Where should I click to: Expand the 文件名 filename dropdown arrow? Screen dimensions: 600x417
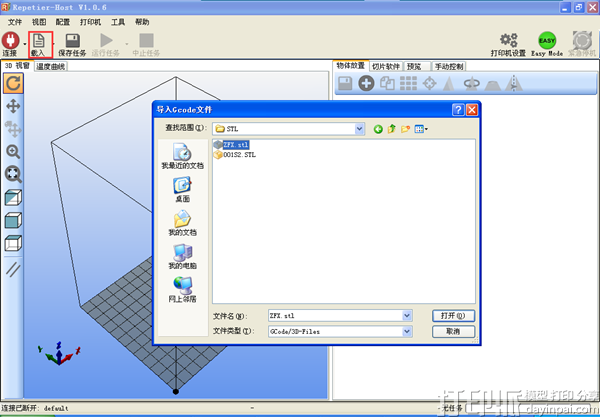[407, 316]
